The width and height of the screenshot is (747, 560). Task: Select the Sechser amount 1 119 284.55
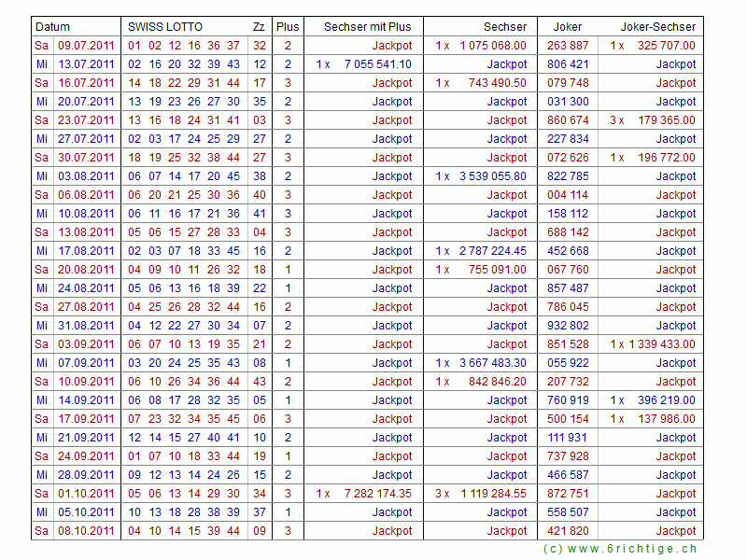coord(492,494)
